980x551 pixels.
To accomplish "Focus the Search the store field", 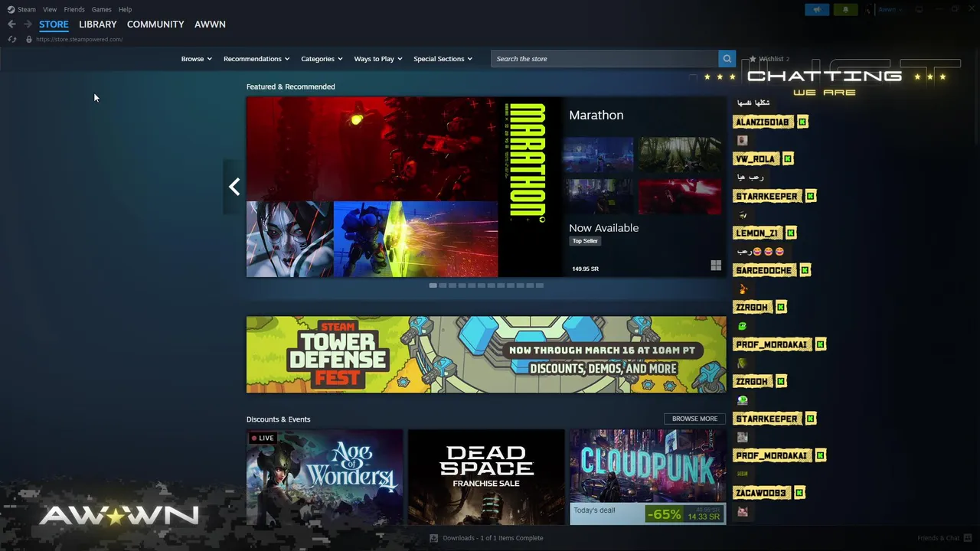I will pos(605,59).
